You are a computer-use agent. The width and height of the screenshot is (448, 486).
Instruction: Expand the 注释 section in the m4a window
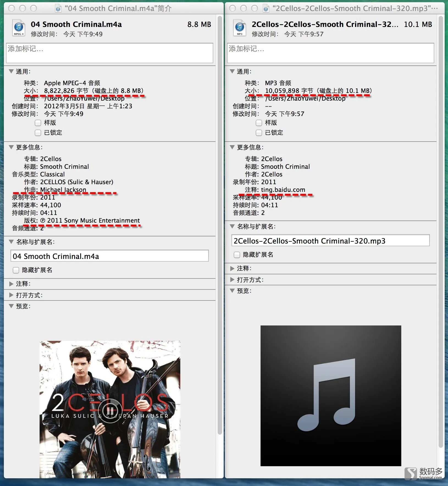[11, 284]
